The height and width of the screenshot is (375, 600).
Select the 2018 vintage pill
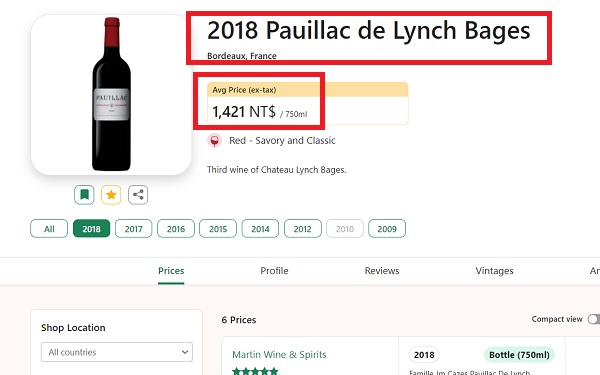[91, 229]
